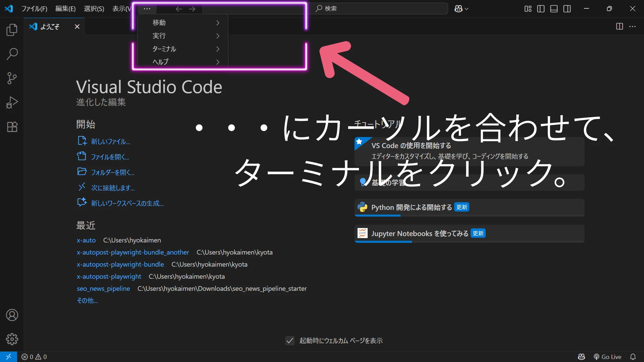
Task: Open the overflow menu button
Action: (x=147, y=9)
